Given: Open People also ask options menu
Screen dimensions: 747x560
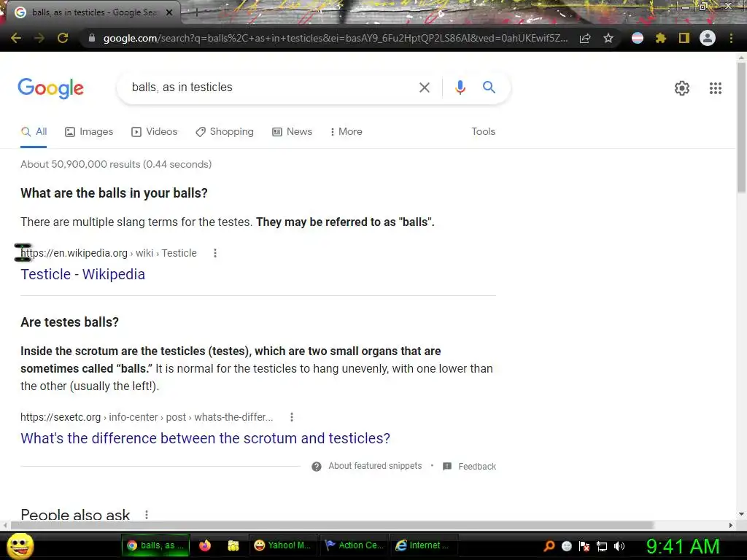Looking at the screenshot, I should pos(146,515).
